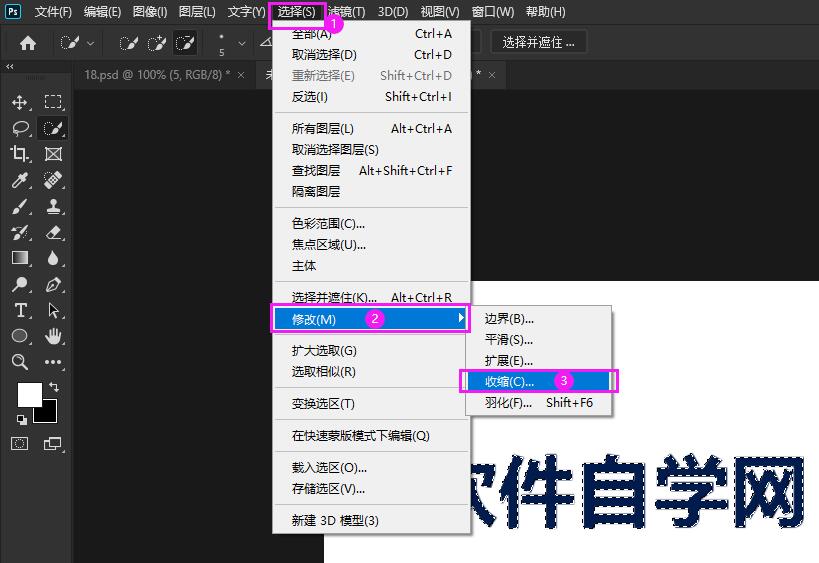Viewport: 819px width, 563px height.
Task: Open the File (文件) menu
Action: tap(53, 11)
